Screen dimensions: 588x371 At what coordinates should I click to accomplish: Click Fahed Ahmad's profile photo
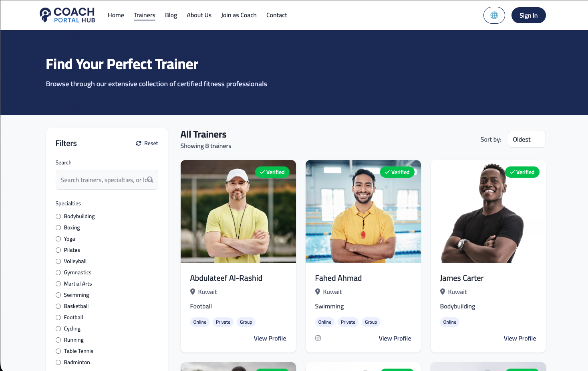coord(363,211)
